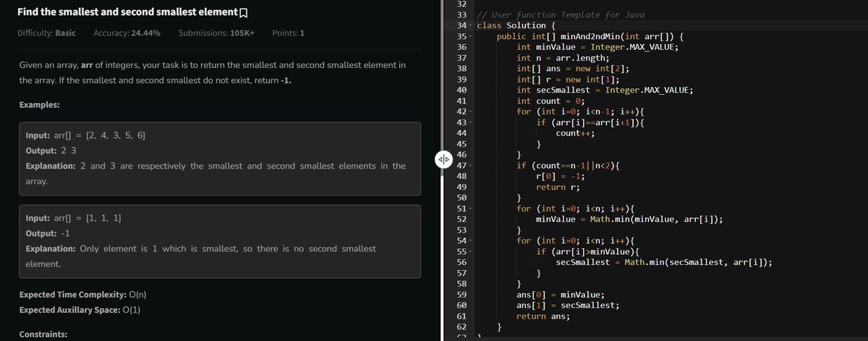Place cursor on 'int minValue = Integer.MAX_VALUE;' line

(x=597, y=47)
